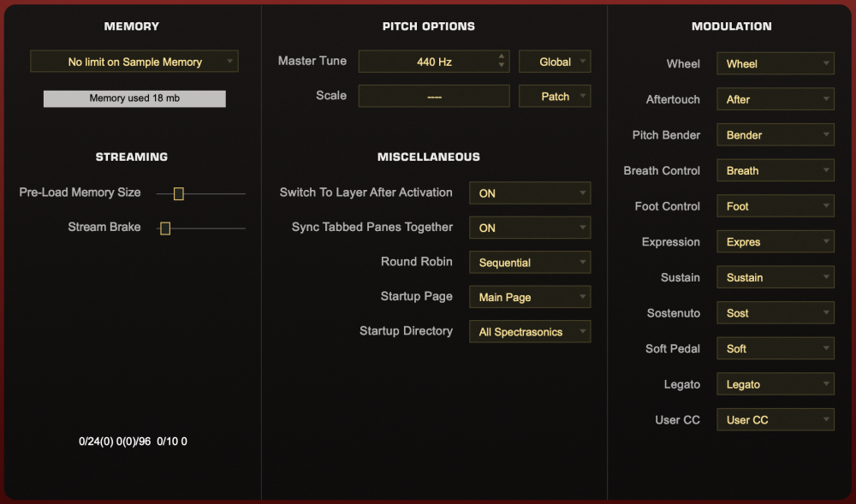Open the Master Tune Global scope dropdown

[555, 62]
